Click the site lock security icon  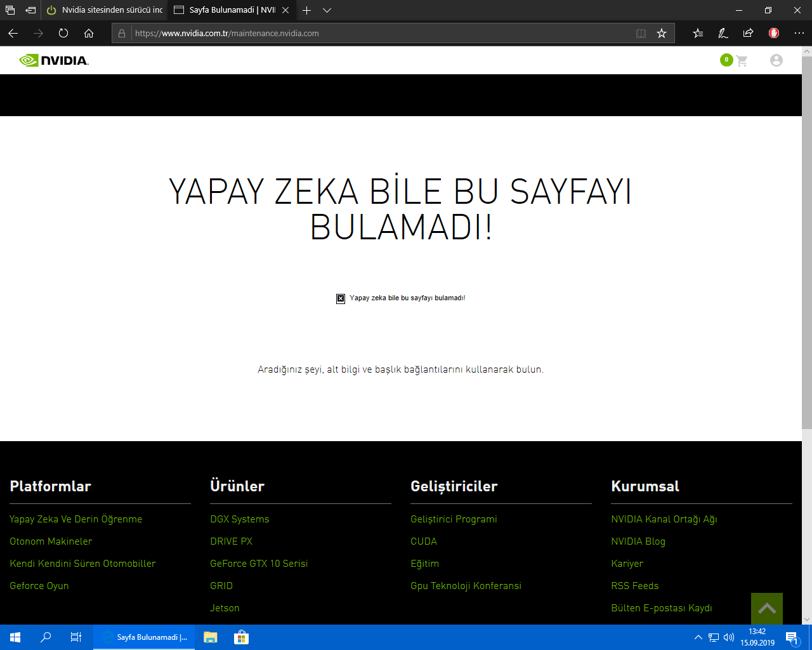point(122,33)
